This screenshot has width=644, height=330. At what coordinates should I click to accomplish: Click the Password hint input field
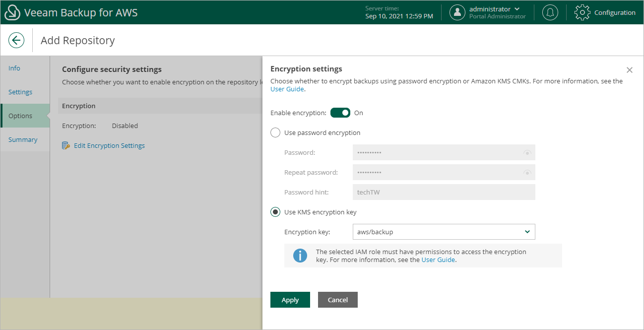coord(444,193)
